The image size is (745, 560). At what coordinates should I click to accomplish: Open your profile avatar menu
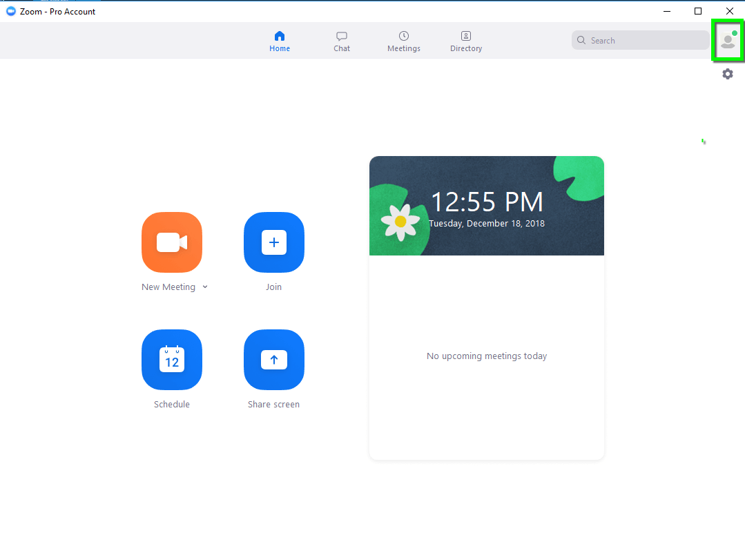pos(728,41)
